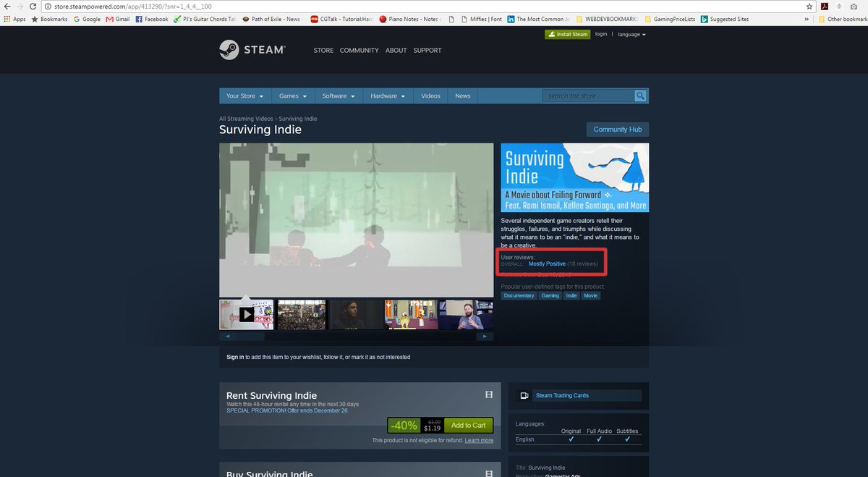Viewport: 868px width, 477px height.
Task: Open the Apps grid shortcut
Action: pyautogui.click(x=15, y=19)
